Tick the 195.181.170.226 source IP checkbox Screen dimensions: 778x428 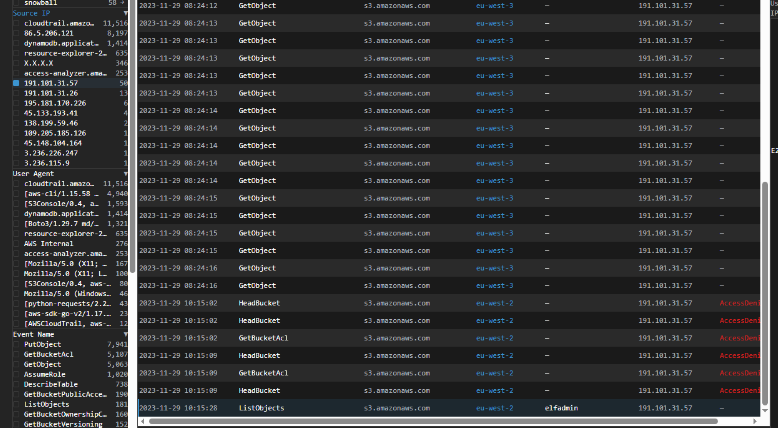point(16,103)
